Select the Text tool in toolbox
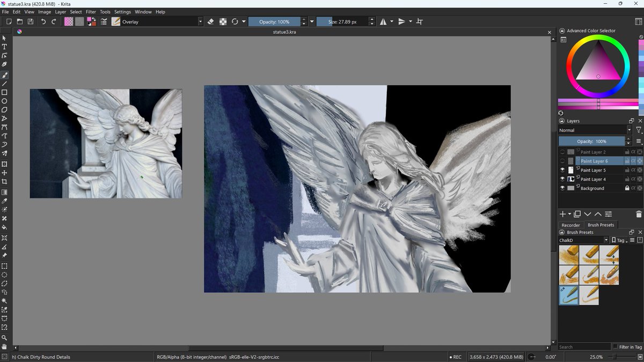The image size is (644, 362). tap(4, 47)
